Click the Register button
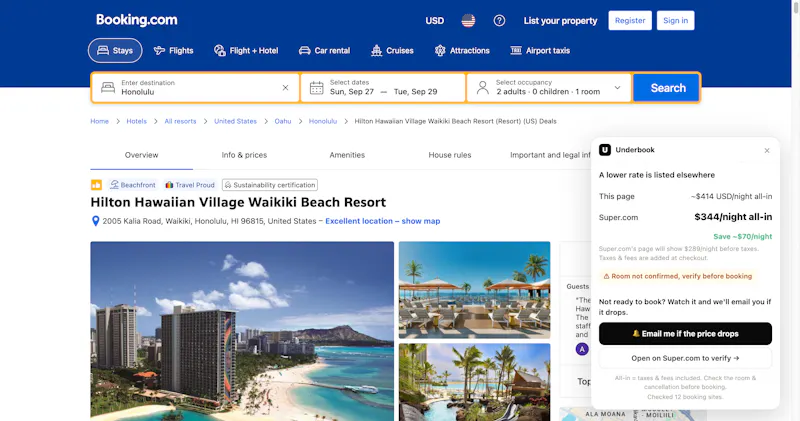 (x=630, y=20)
